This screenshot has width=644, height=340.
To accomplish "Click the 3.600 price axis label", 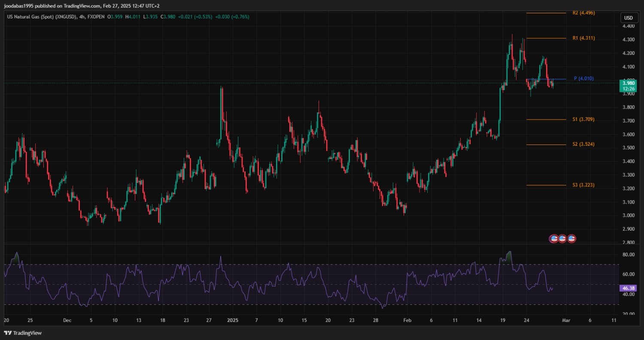I will [628, 135].
